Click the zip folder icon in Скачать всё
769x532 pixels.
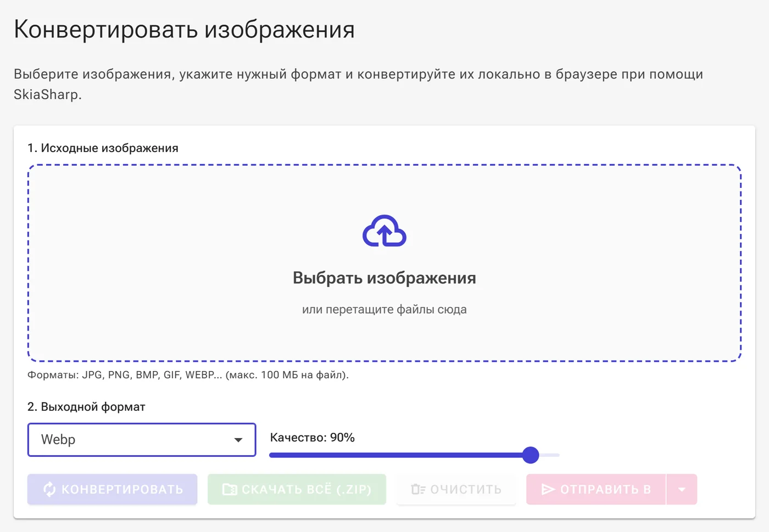click(x=230, y=489)
